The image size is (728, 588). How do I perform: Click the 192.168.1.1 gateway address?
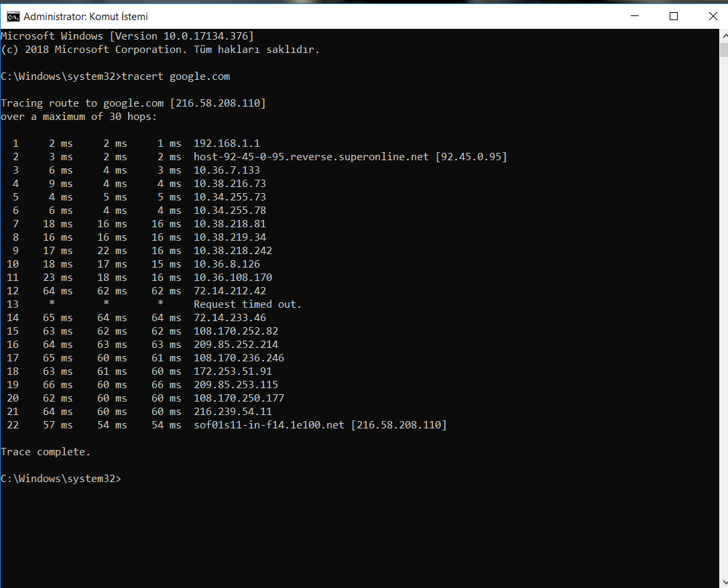(227, 143)
